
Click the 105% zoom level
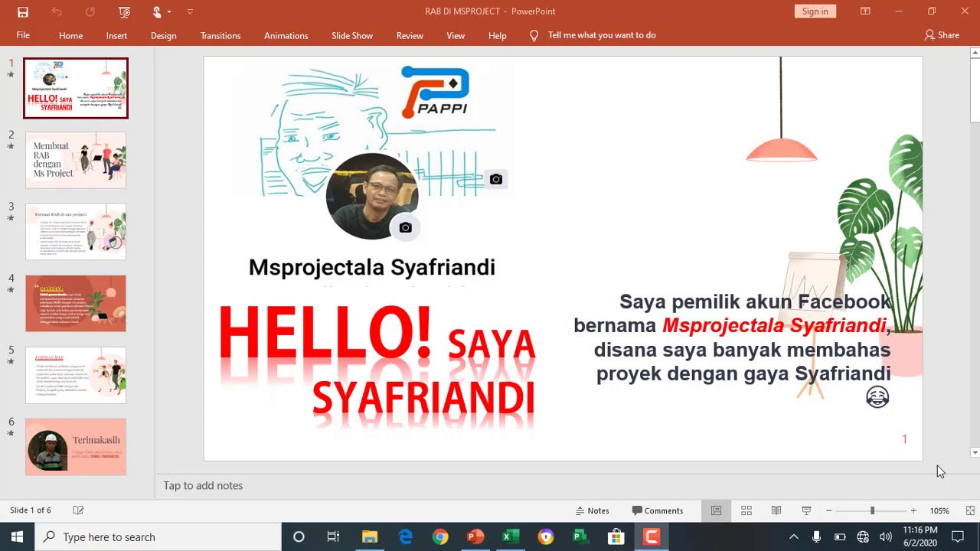(939, 510)
